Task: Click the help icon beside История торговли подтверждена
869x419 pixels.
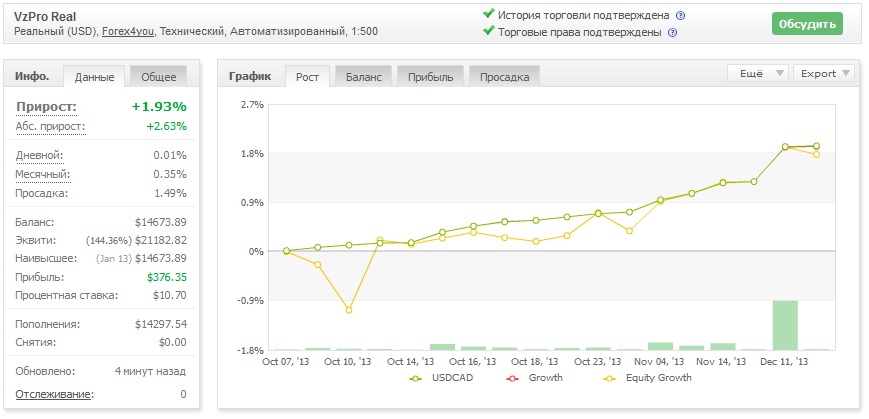Action: coord(681,16)
